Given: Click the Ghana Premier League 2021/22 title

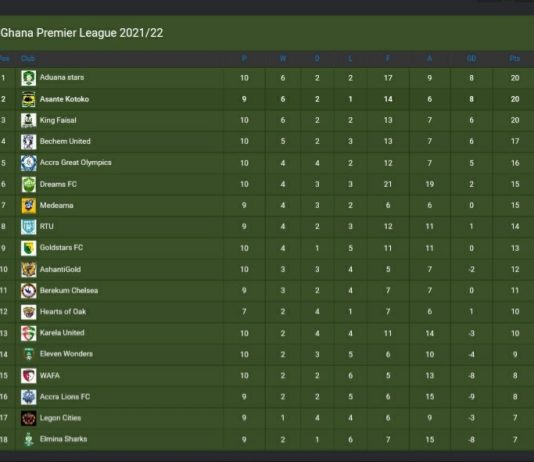Looking at the screenshot, I should pos(82,33).
